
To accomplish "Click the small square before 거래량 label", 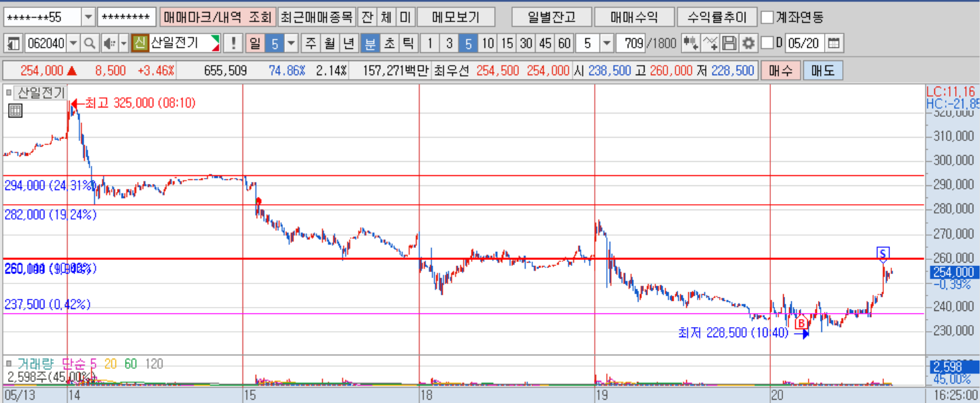I will pos(9,363).
